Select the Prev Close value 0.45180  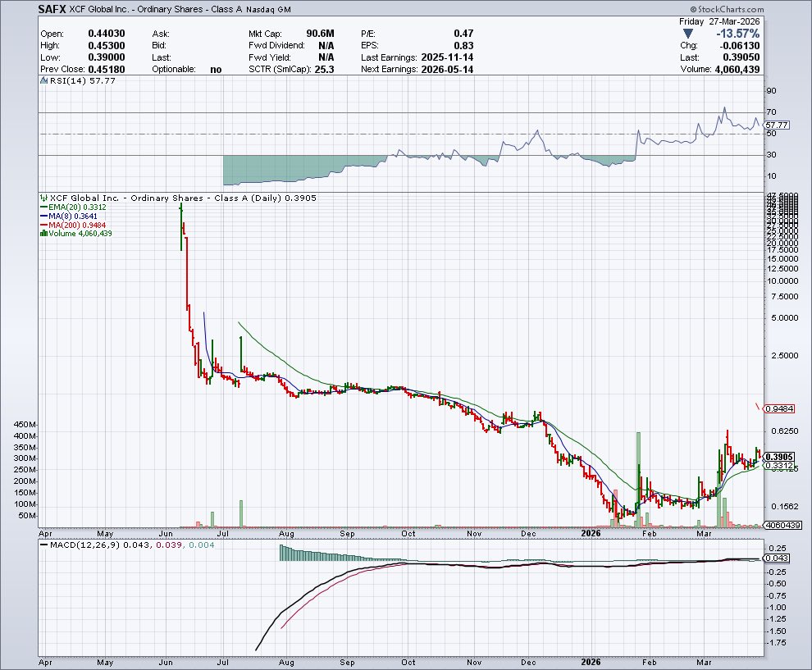tap(106, 70)
